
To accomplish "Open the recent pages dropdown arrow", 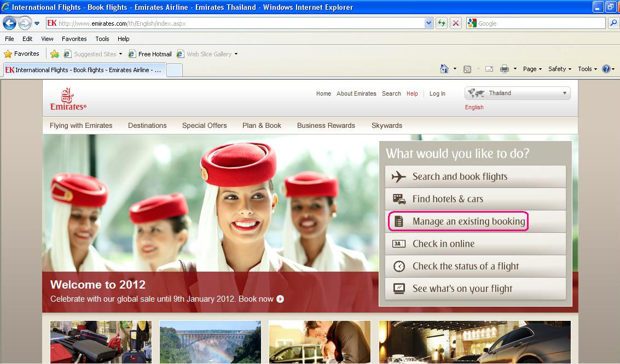I will click(x=37, y=24).
